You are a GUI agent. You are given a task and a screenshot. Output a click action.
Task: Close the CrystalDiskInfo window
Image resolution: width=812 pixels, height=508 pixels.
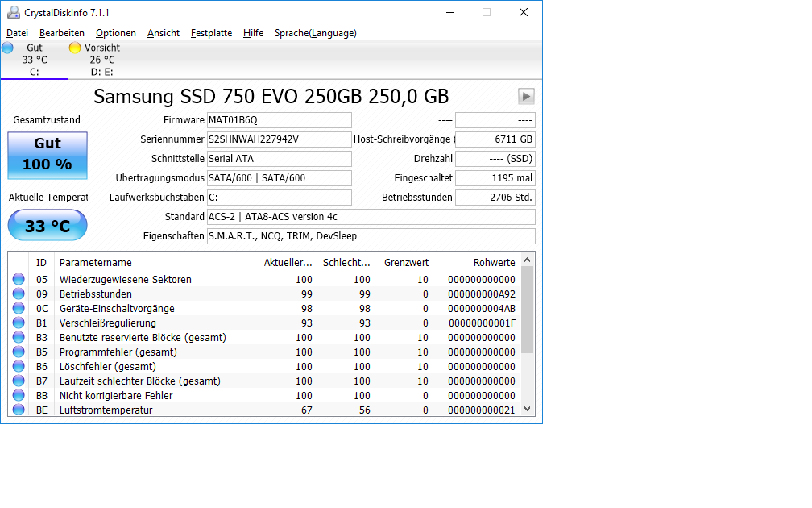coord(524,12)
